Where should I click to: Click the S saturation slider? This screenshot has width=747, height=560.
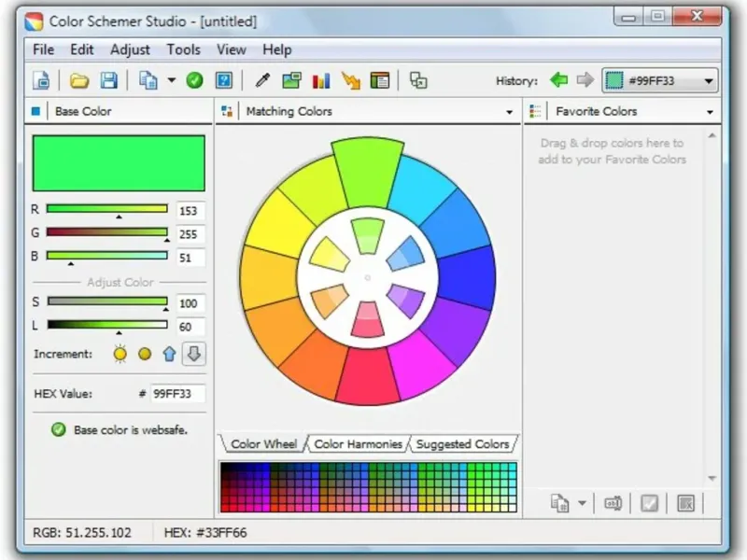[x=107, y=301]
